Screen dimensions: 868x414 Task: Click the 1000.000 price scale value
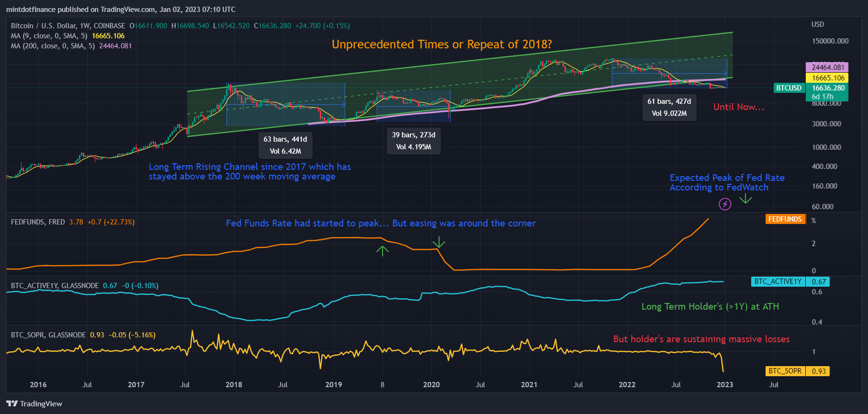(x=826, y=147)
